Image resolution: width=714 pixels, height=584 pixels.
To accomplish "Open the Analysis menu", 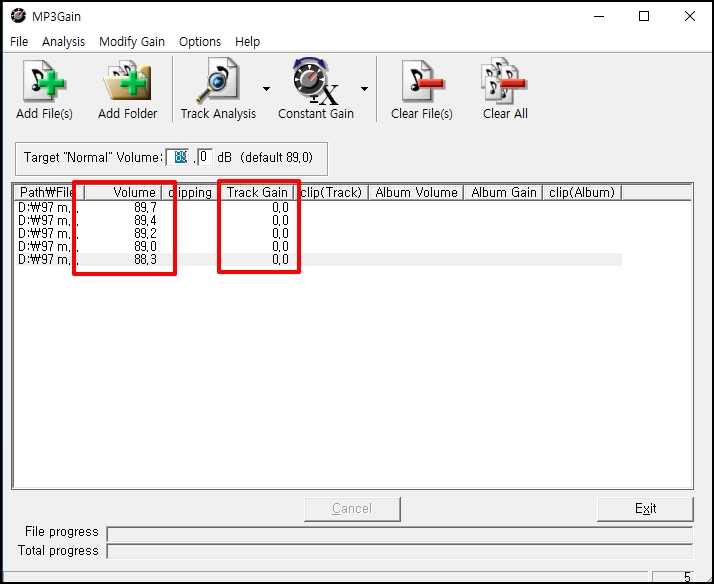I will 63,41.
